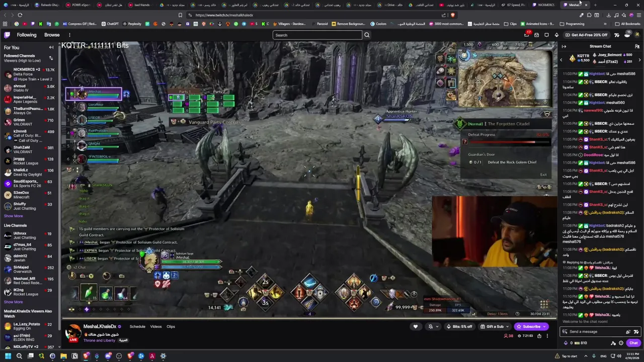Viewport: 644px width, 362px height.
Task: Click MeshaLKhaleDx live avatar
Action: [x=73, y=332]
